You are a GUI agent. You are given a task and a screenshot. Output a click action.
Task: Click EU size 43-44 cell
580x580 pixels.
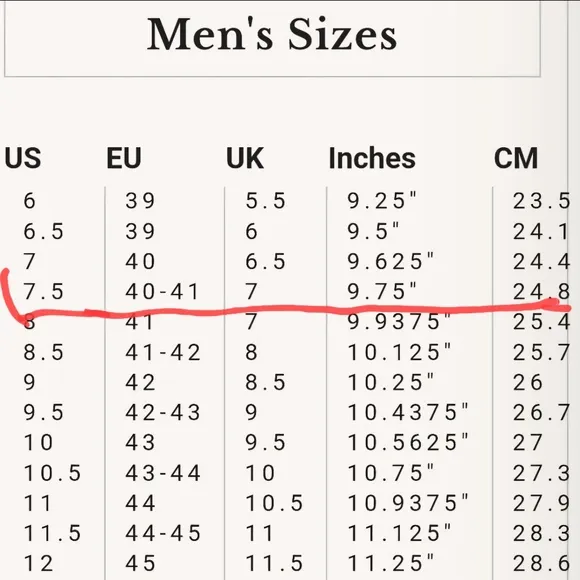163,473
